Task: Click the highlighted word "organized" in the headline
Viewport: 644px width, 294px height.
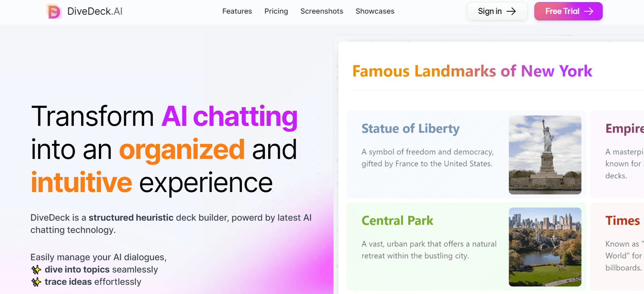Action: pos(182,149)
